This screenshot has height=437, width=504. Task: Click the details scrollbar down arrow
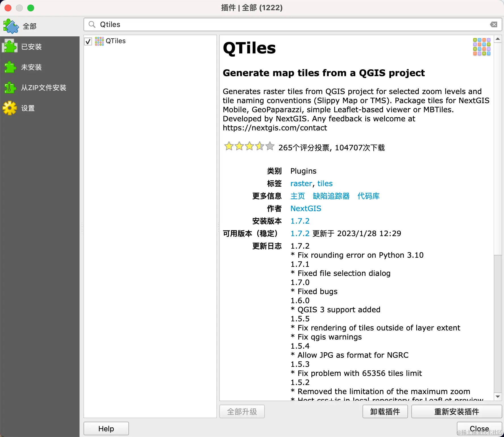point(498,397)
